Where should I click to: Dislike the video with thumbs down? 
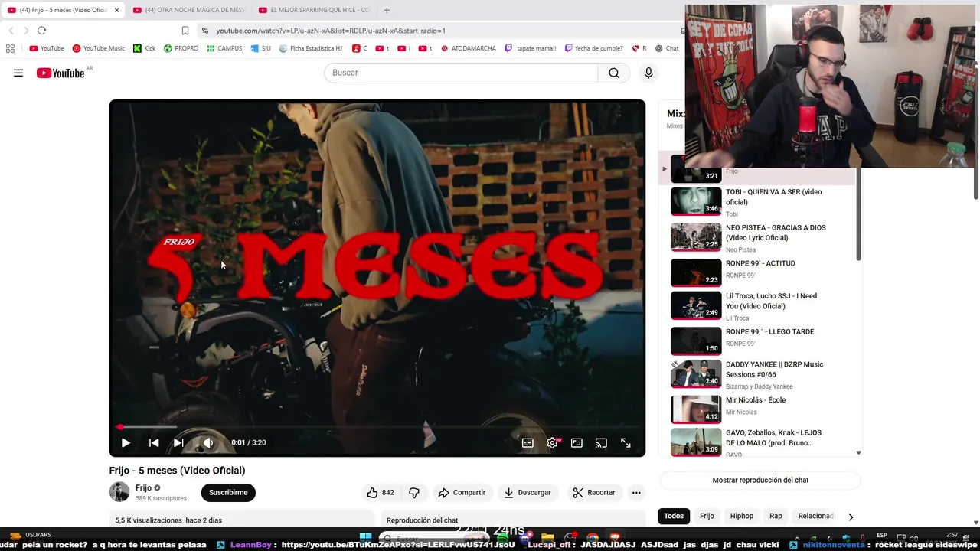[414, 492]
